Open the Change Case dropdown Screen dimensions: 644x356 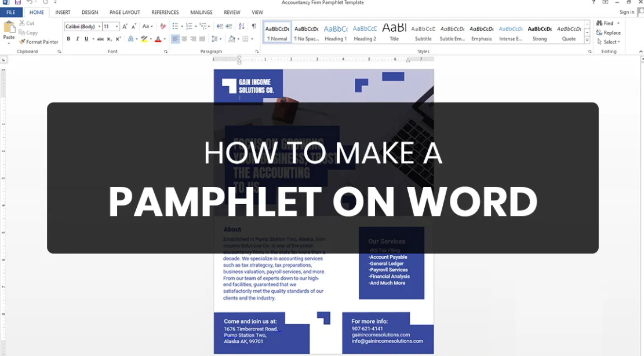pyautogui.click(x=147, y=27)
